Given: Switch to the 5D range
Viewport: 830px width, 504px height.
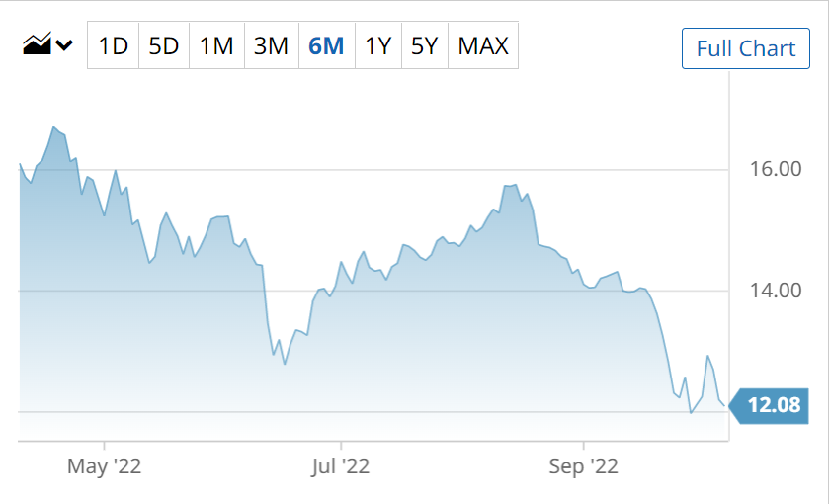Looking at the screenshot, I should pos(164,45).
